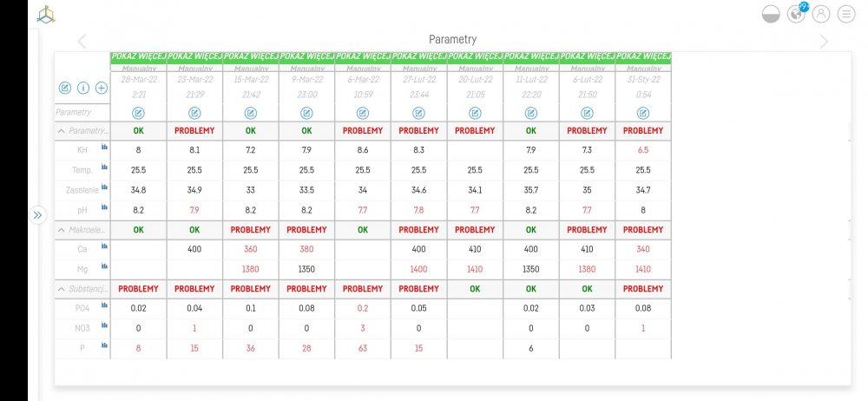This screenshot has height=401, width=868.
Task: Collapse the Makroelementy group row
Action: (61, 229)
